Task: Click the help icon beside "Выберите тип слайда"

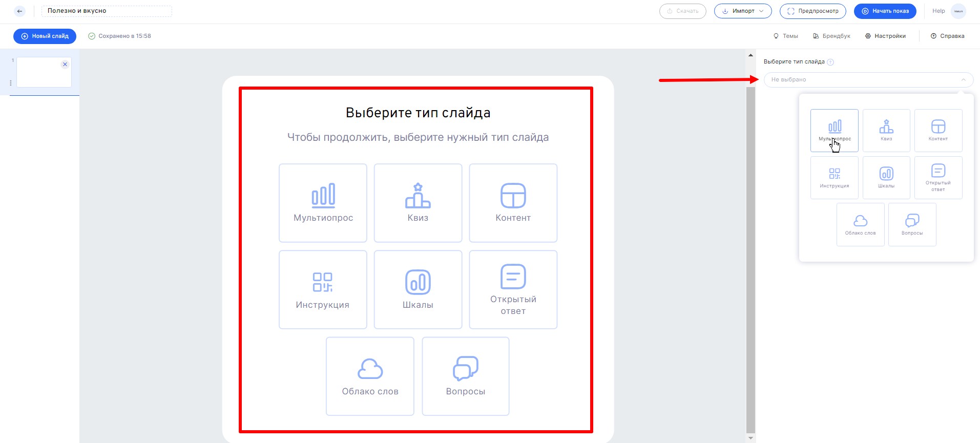Action: [830, 62]
